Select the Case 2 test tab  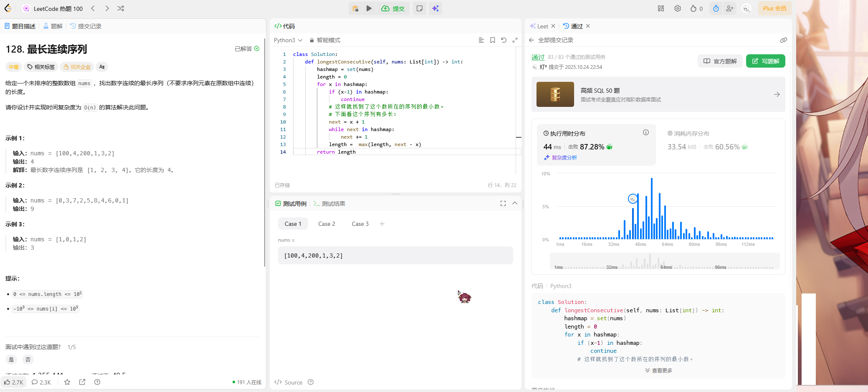(326, 224)
